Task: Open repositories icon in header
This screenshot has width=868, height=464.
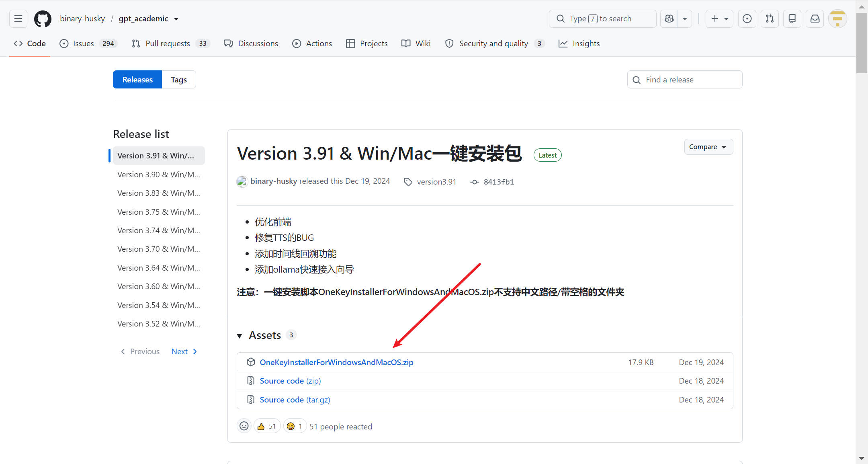Action: pyautogui.click(x=792, y=18)
